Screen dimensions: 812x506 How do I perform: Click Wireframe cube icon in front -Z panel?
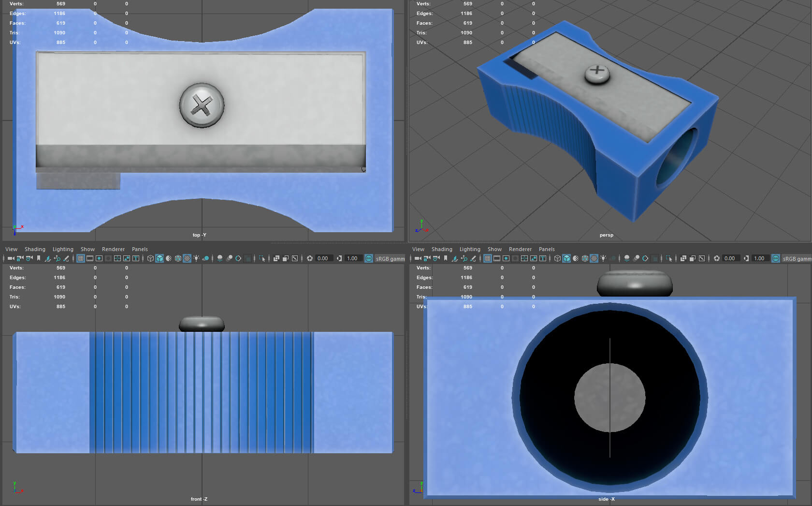coord(150,258)
